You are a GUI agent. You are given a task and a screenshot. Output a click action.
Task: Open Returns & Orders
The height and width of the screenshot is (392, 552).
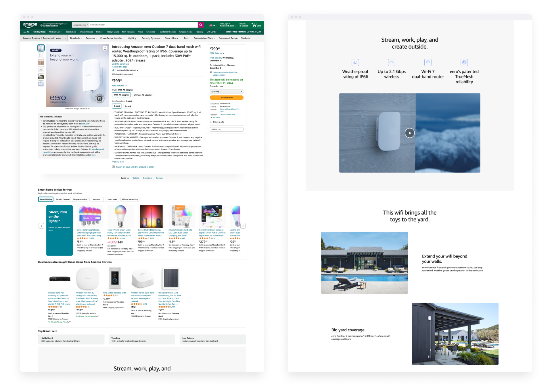(x=244, y=25)
